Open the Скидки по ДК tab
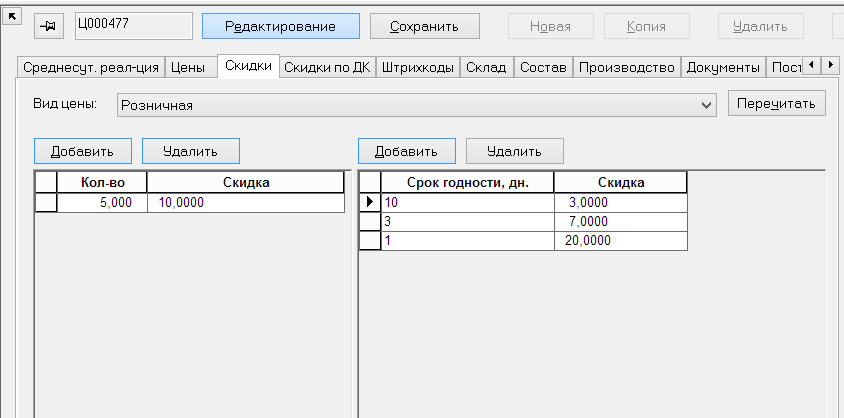 327,68
